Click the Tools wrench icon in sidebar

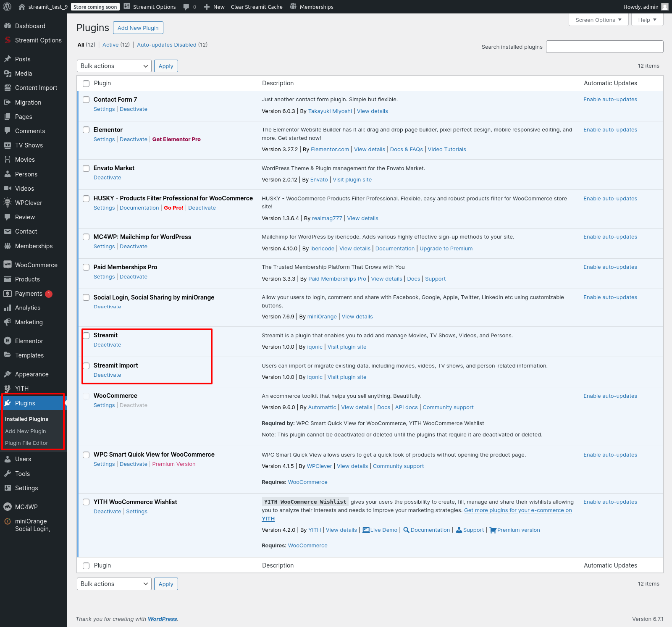(8, 474)
